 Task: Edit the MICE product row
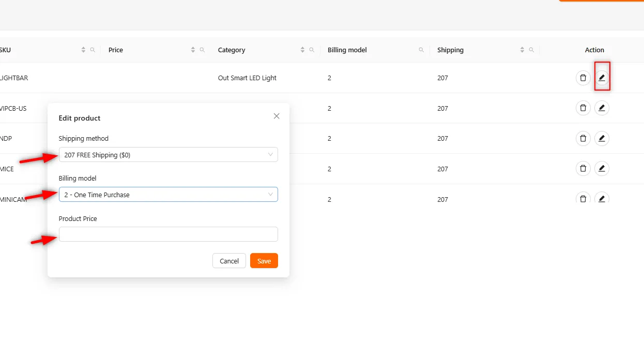[602, 169]
